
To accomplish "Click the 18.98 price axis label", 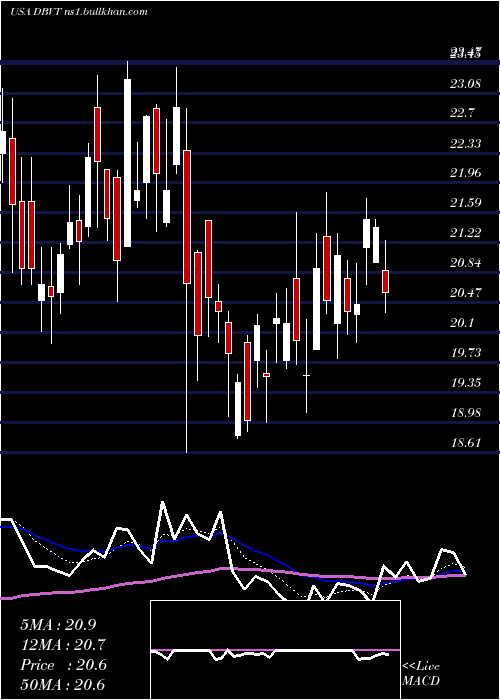I will click(466, 413).
